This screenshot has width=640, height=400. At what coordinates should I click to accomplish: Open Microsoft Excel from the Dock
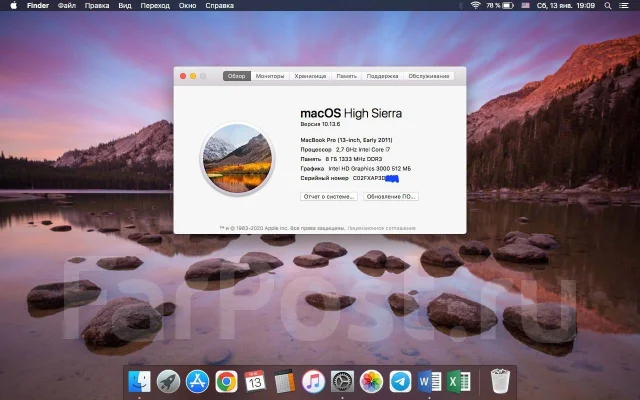(458, 382)
